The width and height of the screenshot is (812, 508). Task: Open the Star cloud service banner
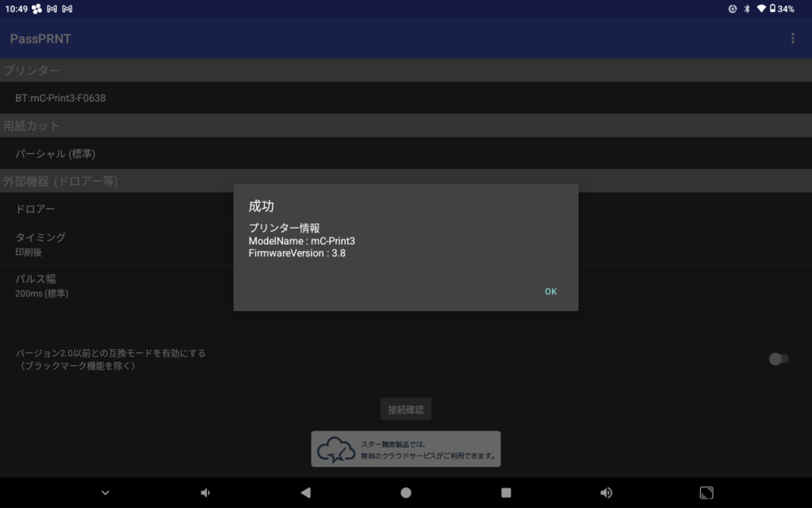pos(406,449)
